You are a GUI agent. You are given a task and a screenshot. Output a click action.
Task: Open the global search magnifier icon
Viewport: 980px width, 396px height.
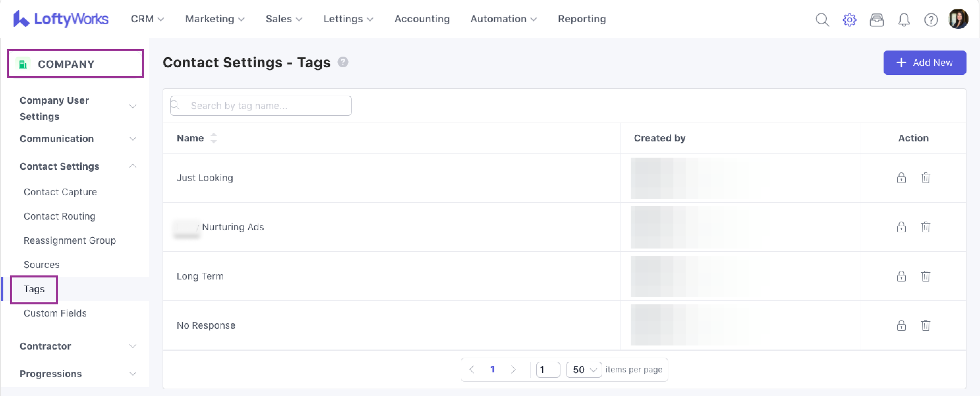[x=822, y=20]
